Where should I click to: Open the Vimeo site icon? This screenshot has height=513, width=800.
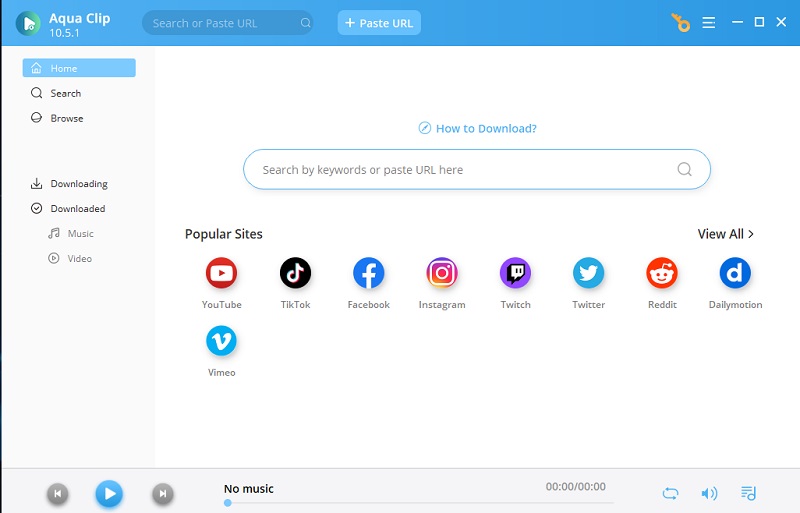tap(221, 341)
